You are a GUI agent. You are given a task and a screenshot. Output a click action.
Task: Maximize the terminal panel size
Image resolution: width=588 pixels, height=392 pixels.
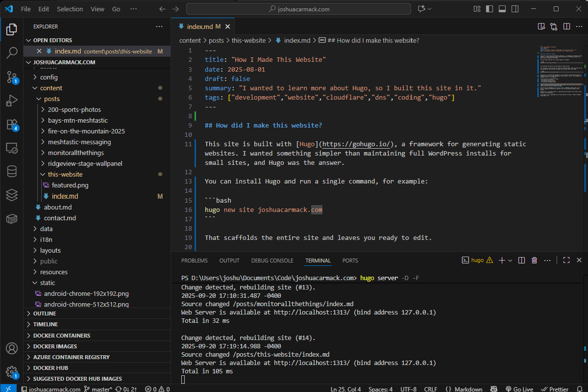(x=566, y=261)
